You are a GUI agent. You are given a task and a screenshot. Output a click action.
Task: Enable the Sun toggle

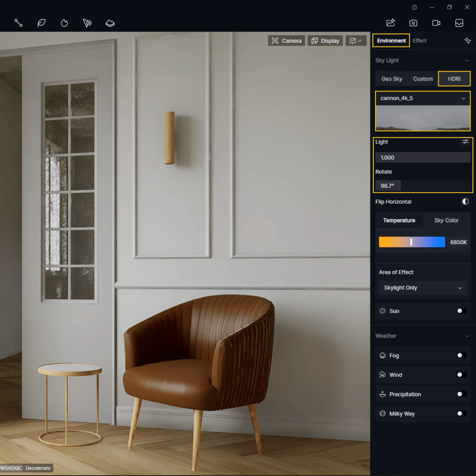tap(462, 311)
